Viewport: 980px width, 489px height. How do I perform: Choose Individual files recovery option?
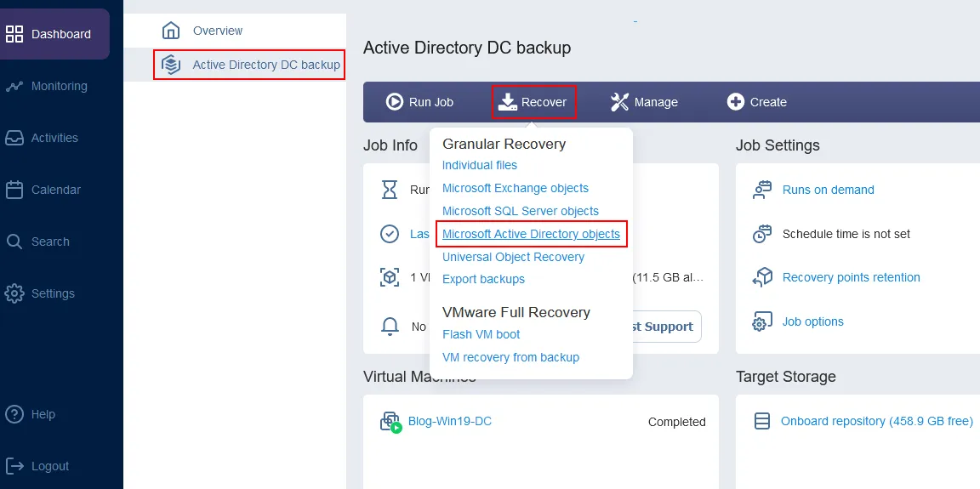click(x=480, y=165)
